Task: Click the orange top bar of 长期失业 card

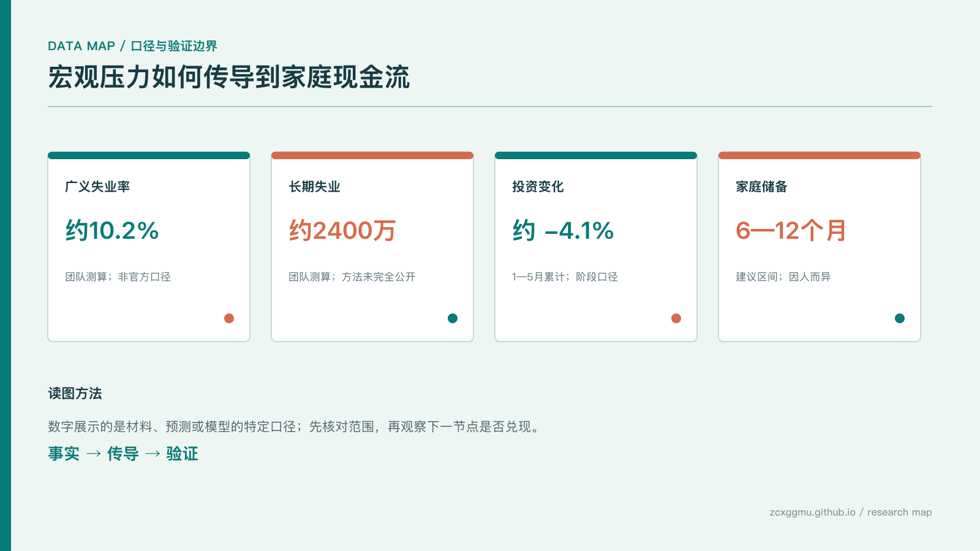Action: click(x=372, y=156)
